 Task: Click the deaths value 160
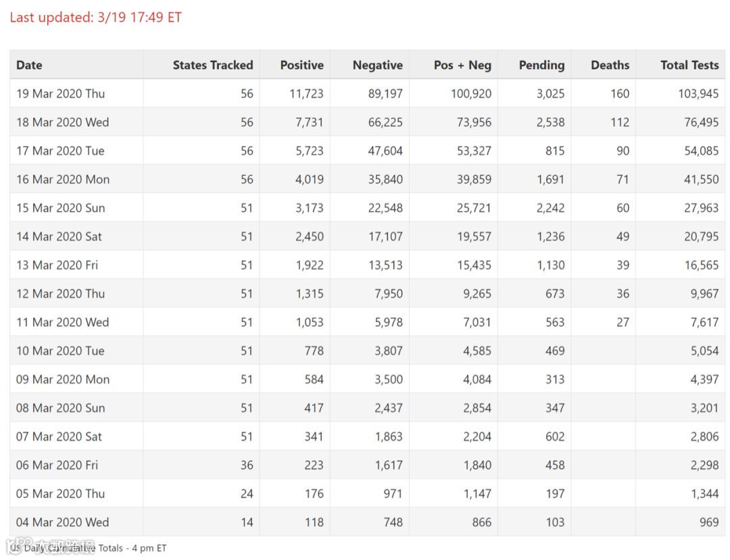(619, 94)
